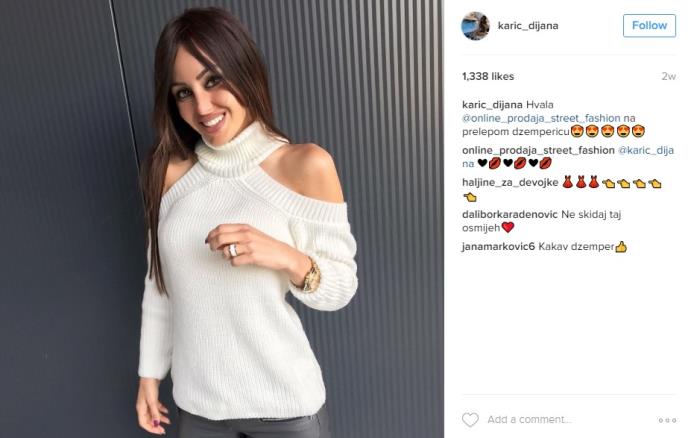Image resolution: width=688 pixels, height=438 pixels.
Task: Open the karic_dijana username in the header
Action: click(x=528, y=25)
